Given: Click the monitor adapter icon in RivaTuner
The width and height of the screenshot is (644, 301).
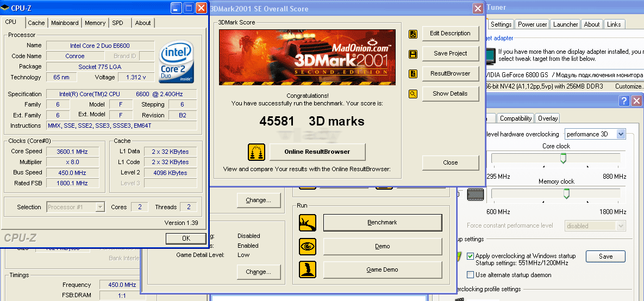Looking at the screenshot, I should [490, 56].
